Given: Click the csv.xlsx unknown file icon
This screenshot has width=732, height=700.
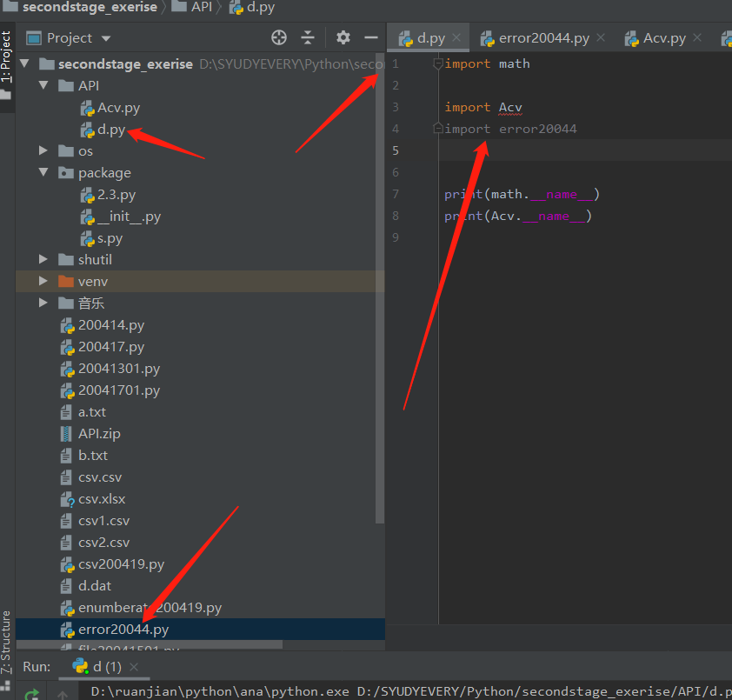Looking at the screenshot, I should coord(67,499).
